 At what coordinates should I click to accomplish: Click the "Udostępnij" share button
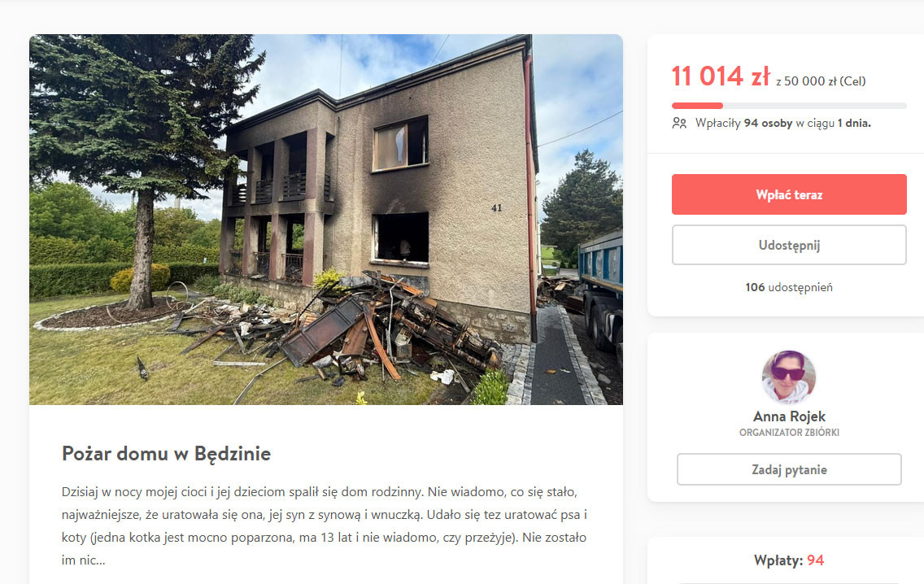789,245
